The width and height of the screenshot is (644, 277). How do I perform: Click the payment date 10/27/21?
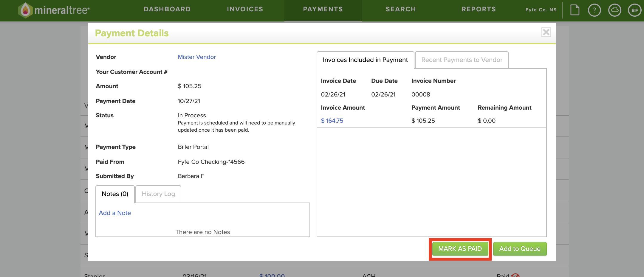click(189, 101)
